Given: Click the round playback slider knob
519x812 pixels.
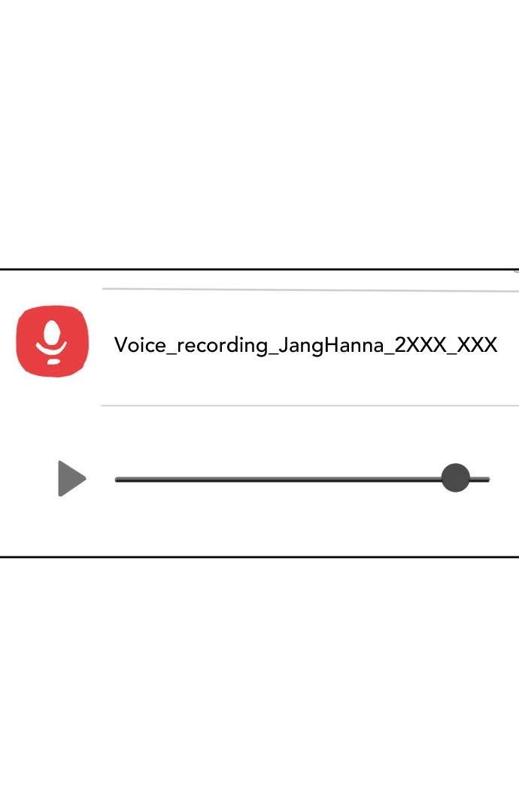Looking at the screenshot, I should (x=456, y=478).
